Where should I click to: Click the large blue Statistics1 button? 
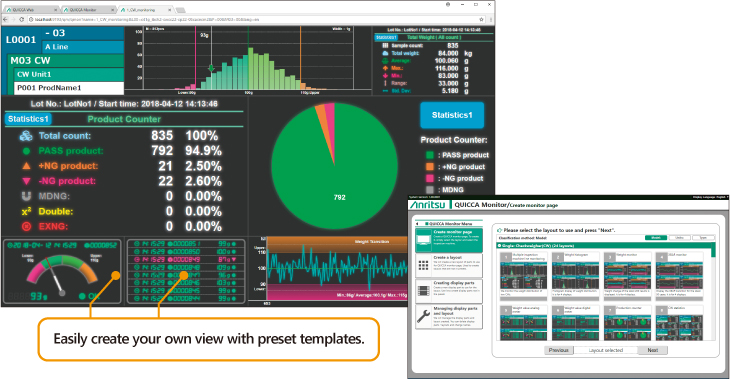click(452, 115)
